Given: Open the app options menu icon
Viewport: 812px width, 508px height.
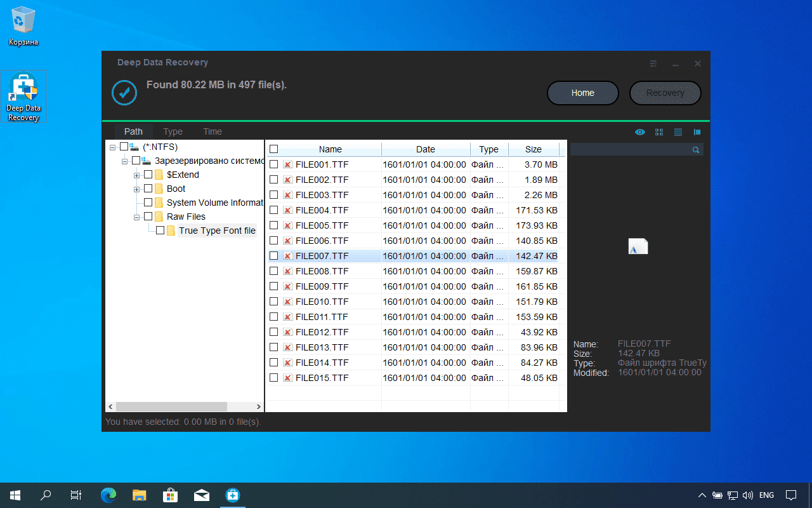Looking at the screenshot, I should click(x=653, y=63).
